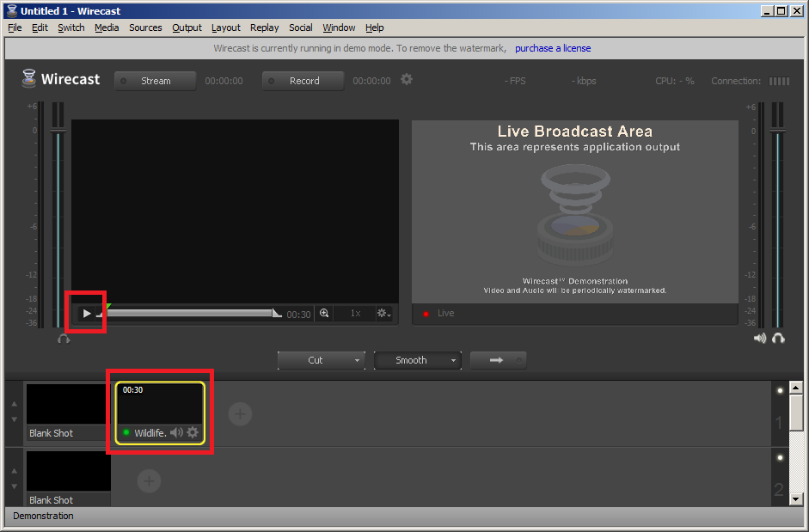Open the preview playback gear dropdown
809x532 pixels.
coord(383,313)
